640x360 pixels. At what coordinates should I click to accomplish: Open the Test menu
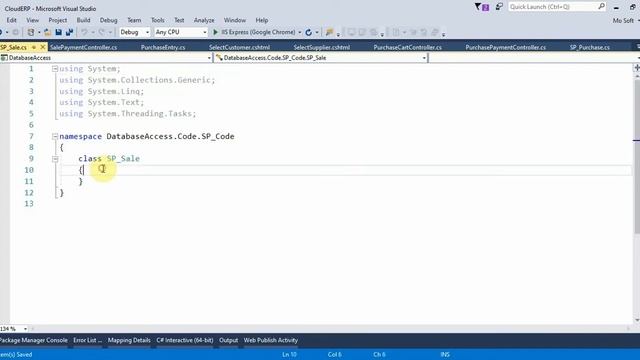[179, 20]
